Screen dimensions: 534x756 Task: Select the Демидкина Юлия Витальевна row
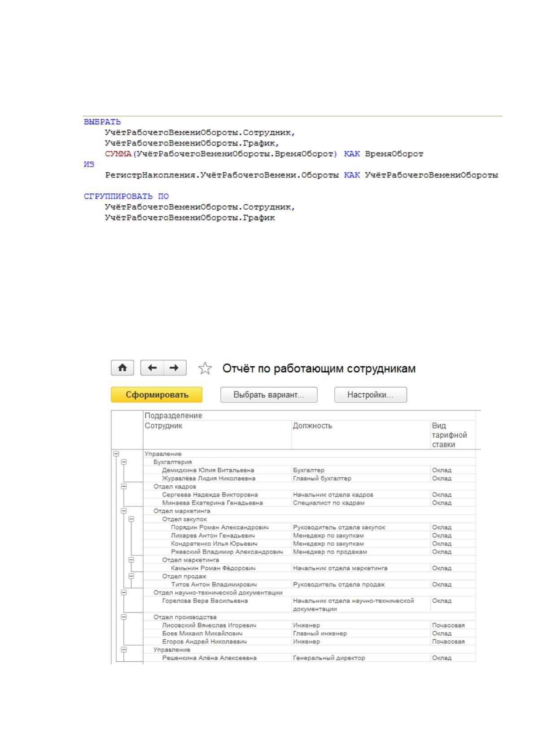(x=309, y=470)
